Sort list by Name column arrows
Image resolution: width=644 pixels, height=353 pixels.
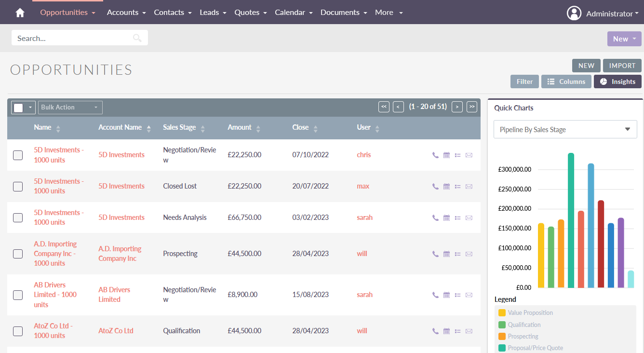(58, 128)
